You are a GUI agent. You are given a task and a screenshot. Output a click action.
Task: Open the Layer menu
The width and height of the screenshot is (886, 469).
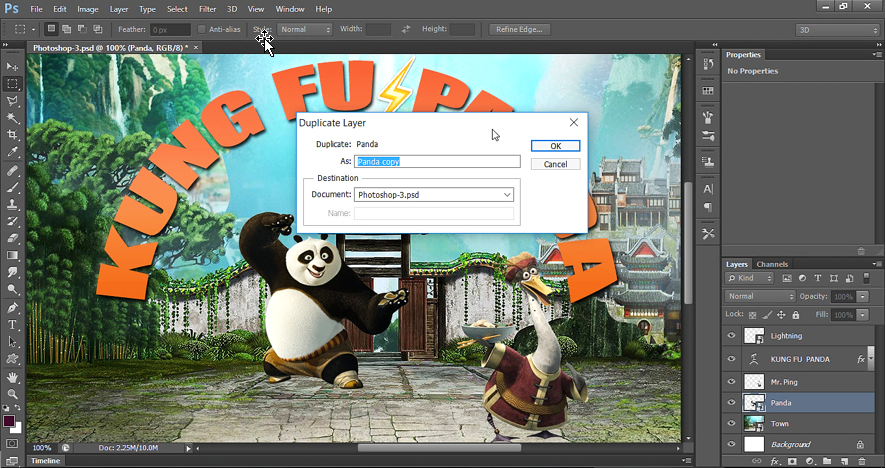pyautogui.click(x=119, y=9)
